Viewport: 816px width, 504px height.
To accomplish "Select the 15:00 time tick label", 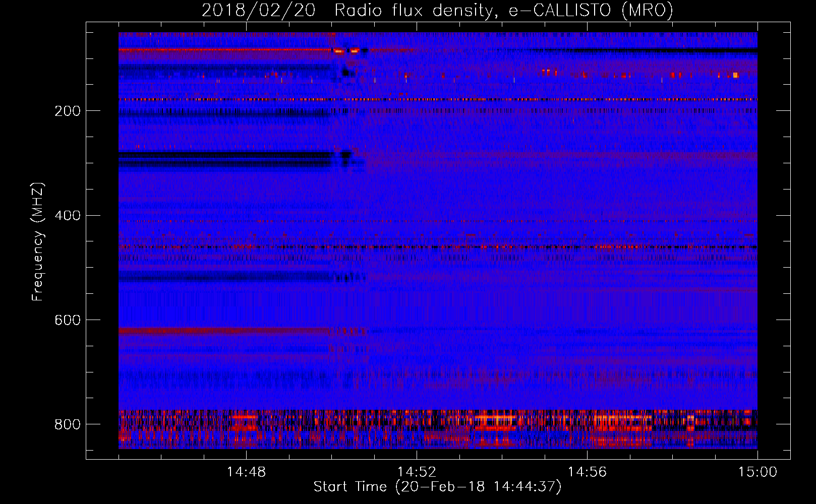I will coord(757,472).
